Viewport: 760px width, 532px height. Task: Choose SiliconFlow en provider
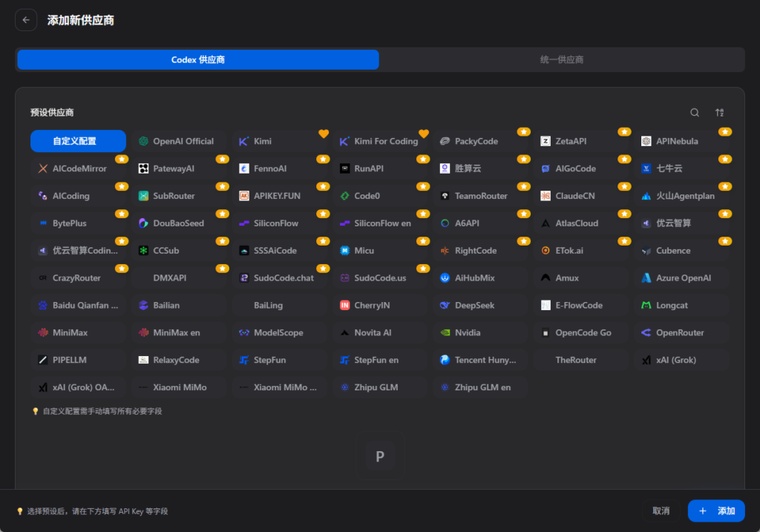(380, 223)
